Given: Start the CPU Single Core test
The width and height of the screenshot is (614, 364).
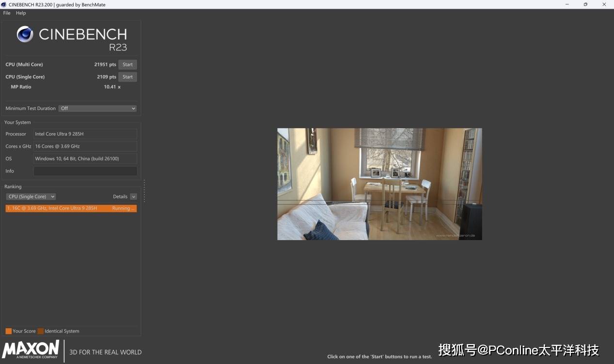Looking at the screenshot, I should tap(127, 77).
